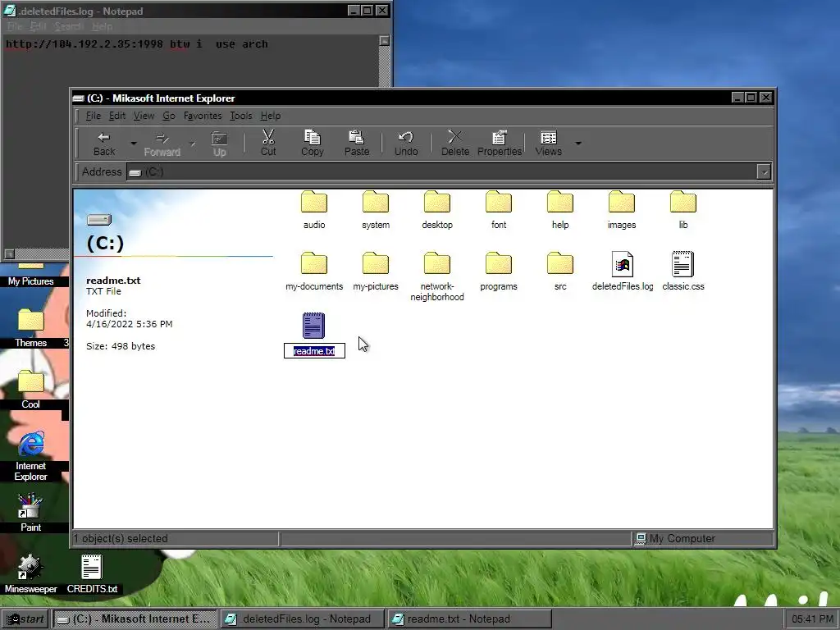Cut the selected file

[x=268, y=143]
